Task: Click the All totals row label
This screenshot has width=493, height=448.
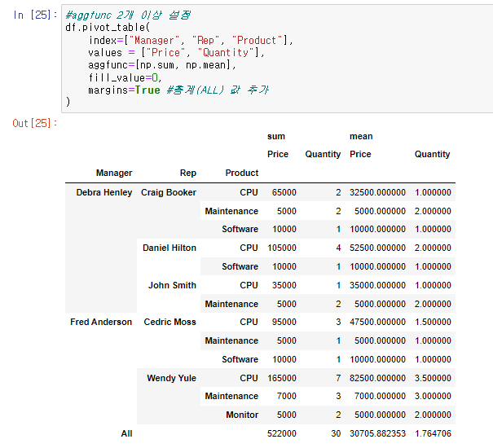Action: point(126,433)
